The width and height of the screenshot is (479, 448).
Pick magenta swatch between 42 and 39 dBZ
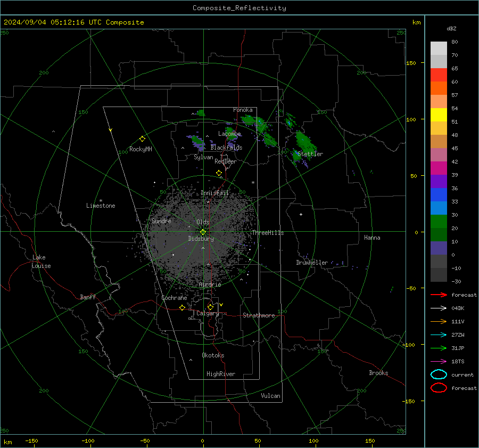point(439,168)
